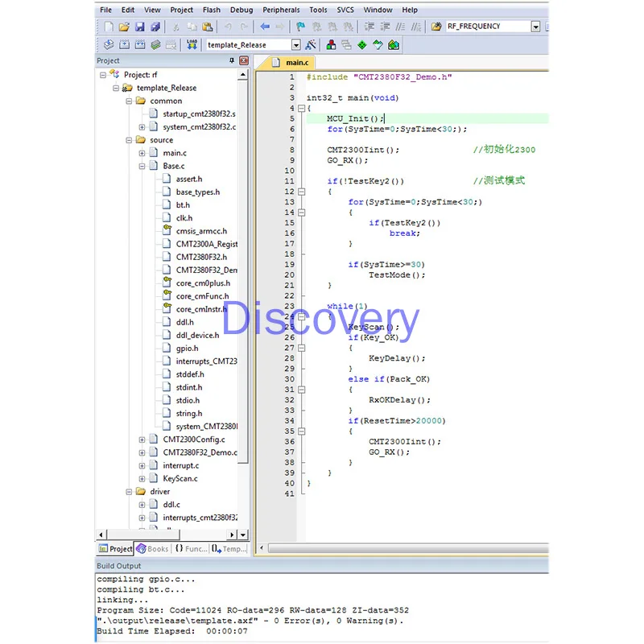This screenshot has width=644, height=644.
Task: Click the Copy toolbar icon
Action: click(x=192, y=27)
